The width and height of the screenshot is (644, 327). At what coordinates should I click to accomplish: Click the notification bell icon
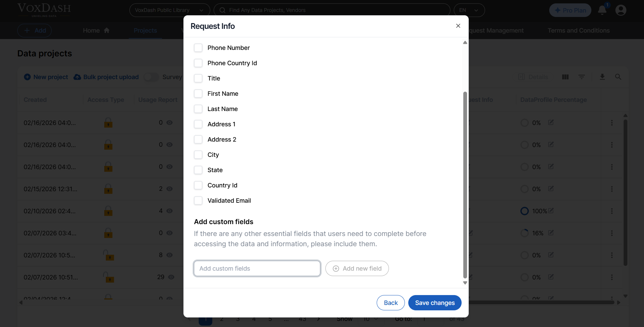click(602, 10)
